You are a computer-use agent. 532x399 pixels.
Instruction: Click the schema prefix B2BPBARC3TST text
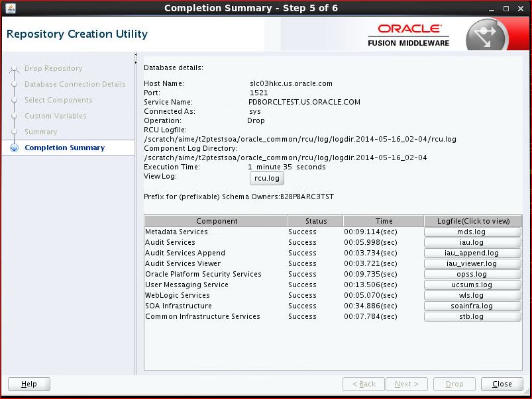coord(307,197)
